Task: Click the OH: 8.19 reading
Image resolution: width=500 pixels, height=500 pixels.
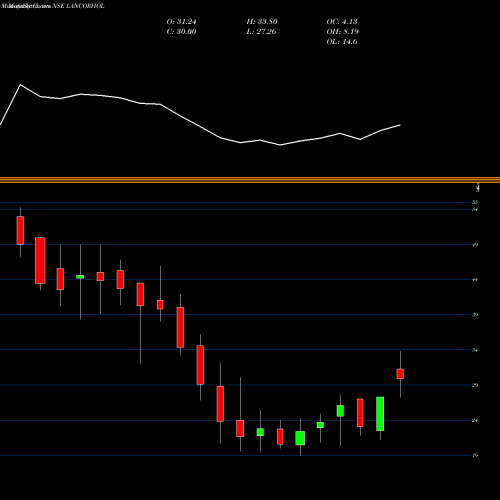Action: tap(343, 32)
